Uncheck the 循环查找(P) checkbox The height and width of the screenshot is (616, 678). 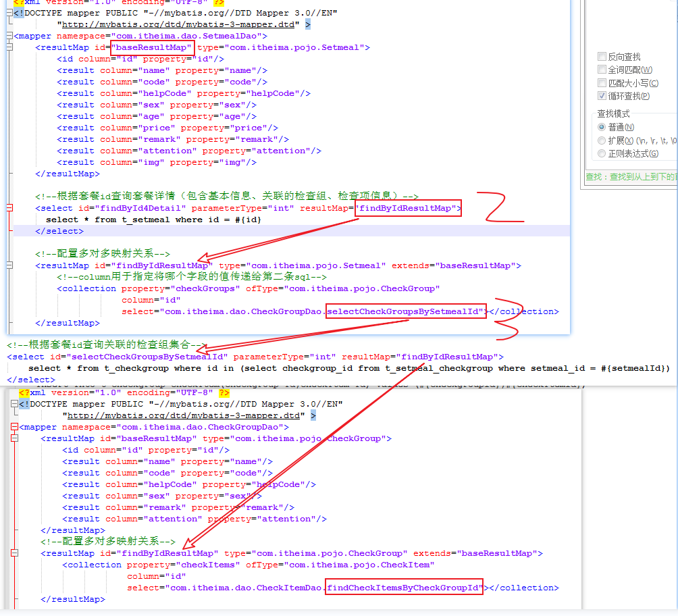pyautogui.click(x=602, y=96)
